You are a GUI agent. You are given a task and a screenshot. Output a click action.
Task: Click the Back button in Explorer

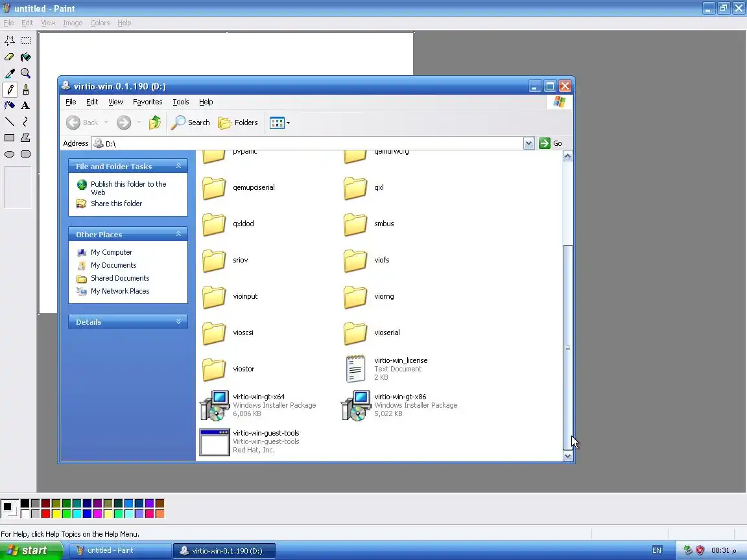[x=82, y=122]
